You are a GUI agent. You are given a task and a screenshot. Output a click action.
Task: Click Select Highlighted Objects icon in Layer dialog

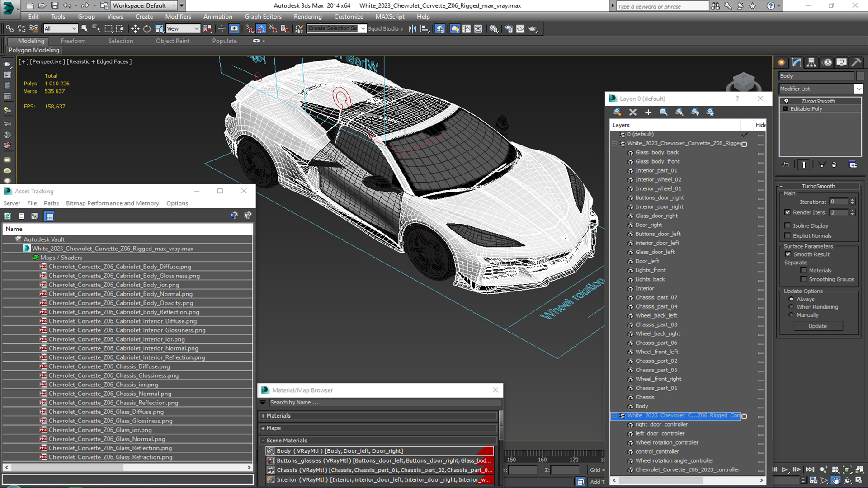click(664, 112)
